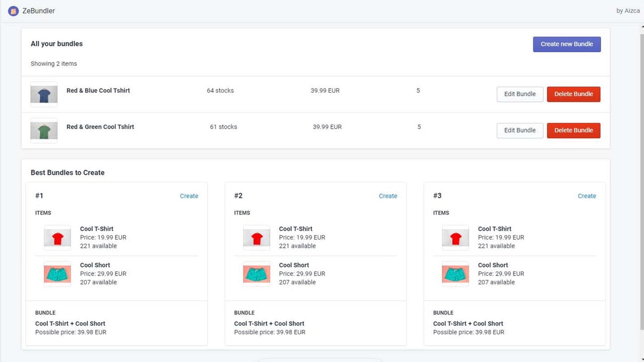Viewport: 644px width, 362px height.
Task: Click the Showing 2 items text
Action: [x=54, y=64]
